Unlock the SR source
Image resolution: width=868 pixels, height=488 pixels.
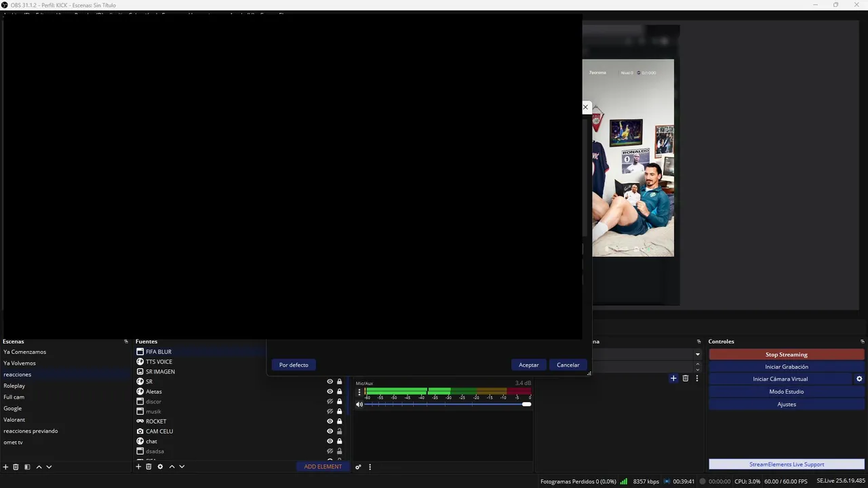click(x=340, y=382)
